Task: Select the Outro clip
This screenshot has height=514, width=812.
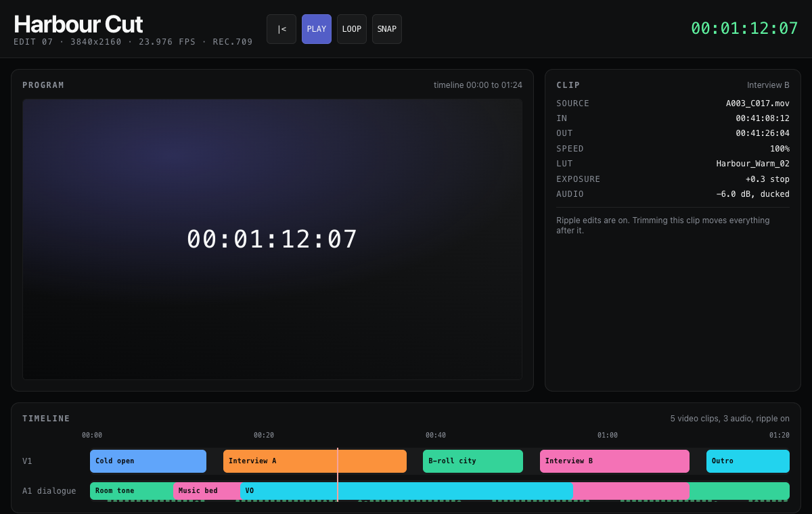Action: click(748, 461)
